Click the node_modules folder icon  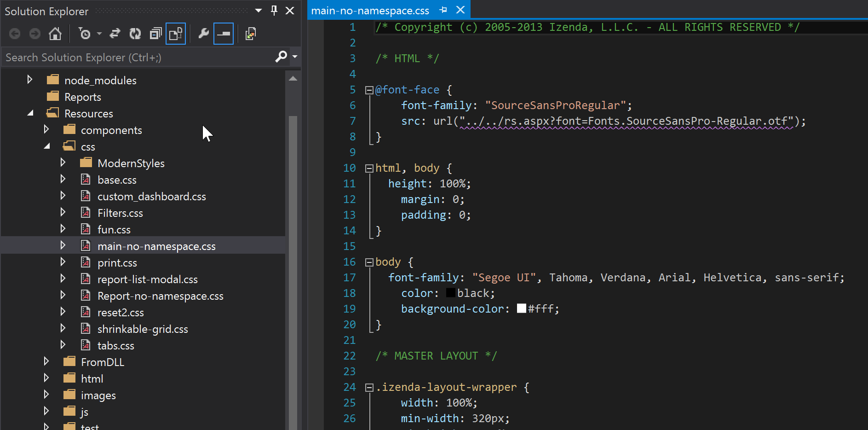click(x=53, y=80)
